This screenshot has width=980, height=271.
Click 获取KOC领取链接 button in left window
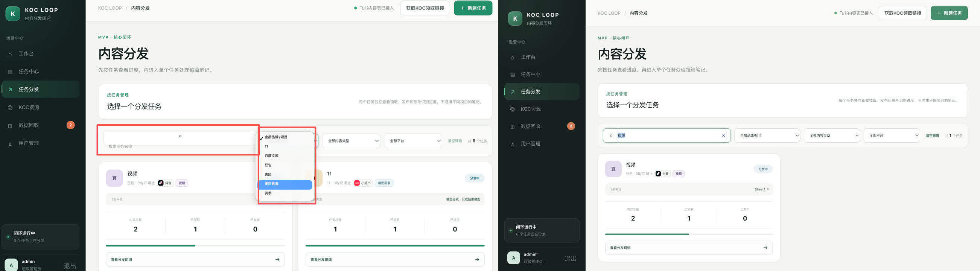click(425, 8)
